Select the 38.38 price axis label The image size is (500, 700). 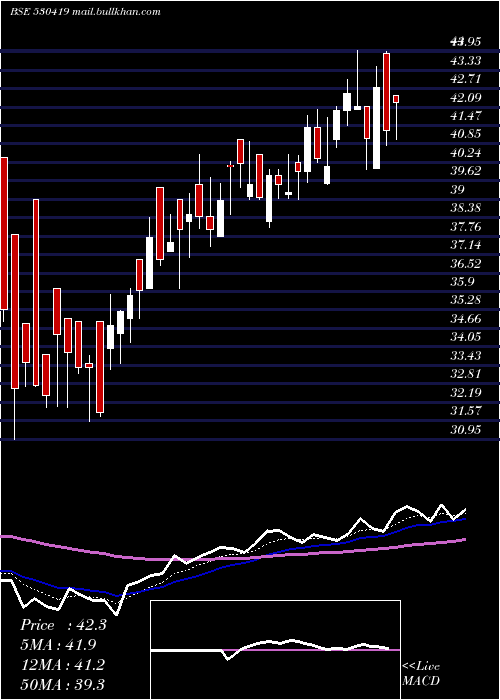click(x=466, y=208)
